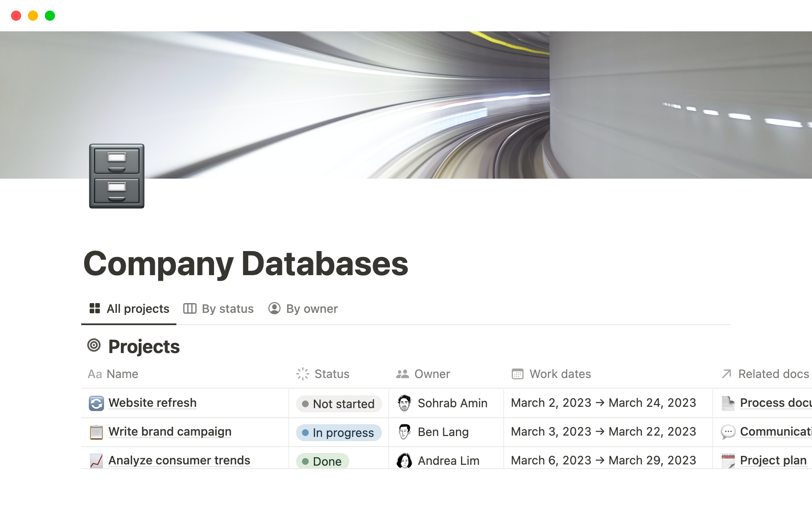Image resolution: width=812 pixels, height=508 pixels.
Task: Open the Website refresh project link
Action: coord(152,403)
